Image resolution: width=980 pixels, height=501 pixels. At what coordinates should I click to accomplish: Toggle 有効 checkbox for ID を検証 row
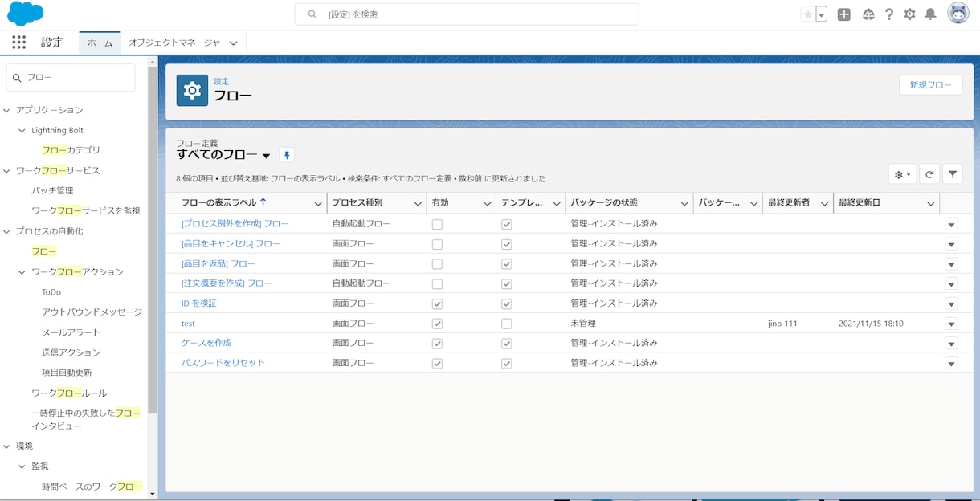[x=437, y=303]
